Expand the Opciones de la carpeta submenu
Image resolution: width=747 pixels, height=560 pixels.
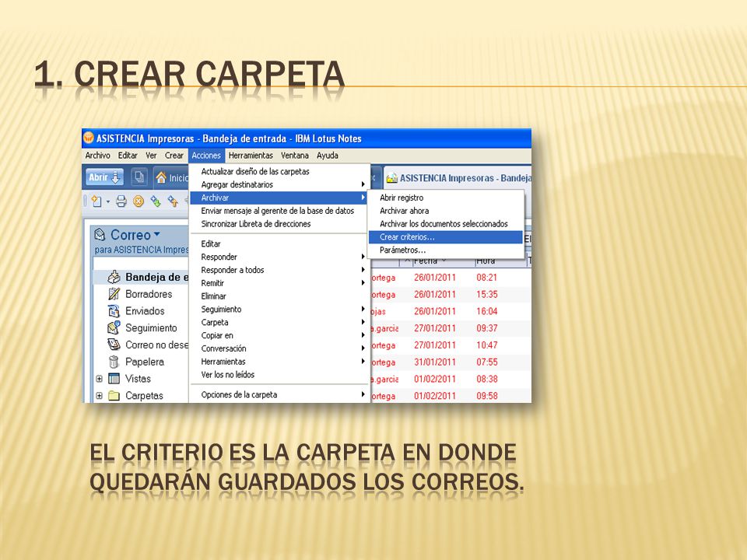(x=363, y=394)
